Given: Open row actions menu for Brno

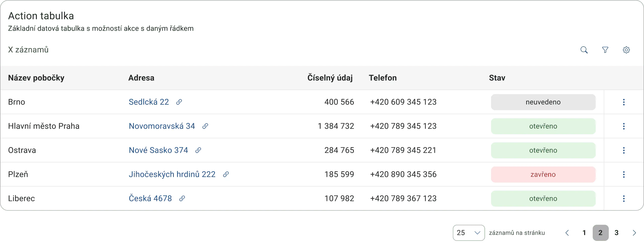Looking at the screenshot, I should [624, 102].
